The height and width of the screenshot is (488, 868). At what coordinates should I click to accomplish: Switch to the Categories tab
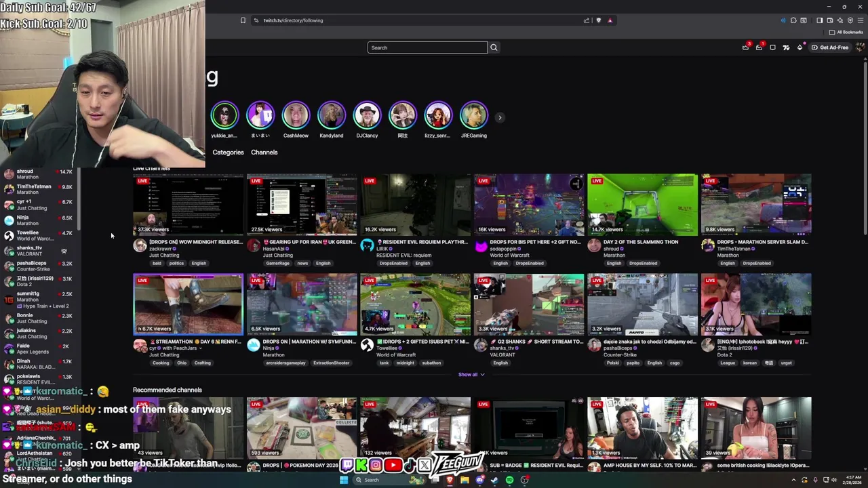(228, 152)
